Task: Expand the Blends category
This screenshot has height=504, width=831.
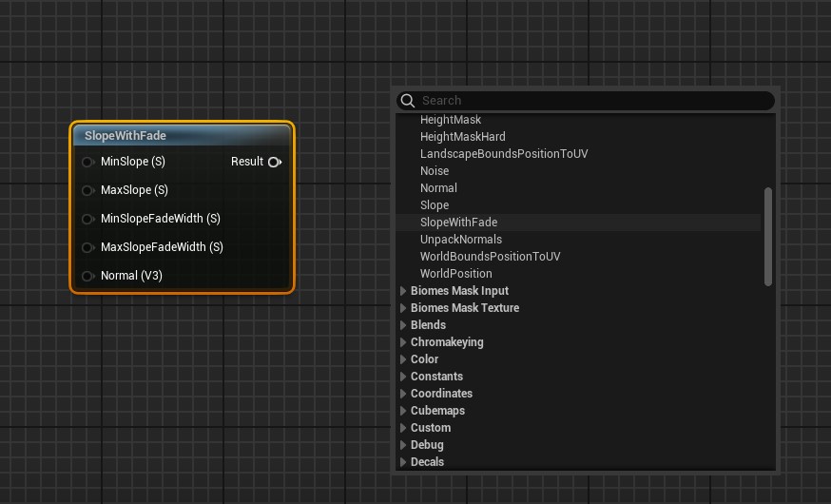Action: [403, 325]
